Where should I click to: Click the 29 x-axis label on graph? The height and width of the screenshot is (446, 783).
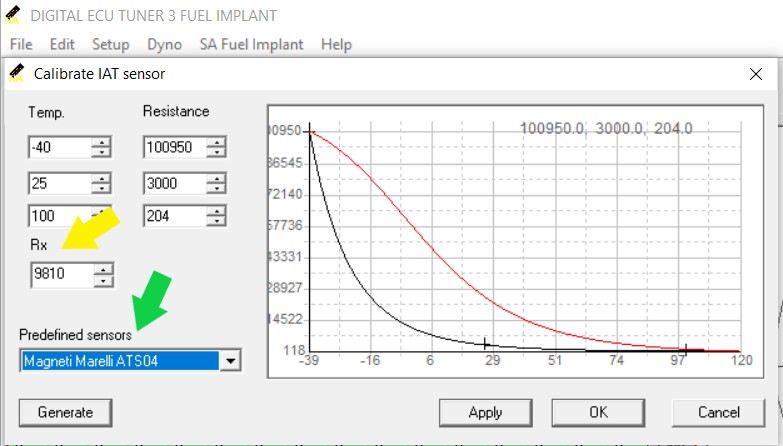tap(492, 361)
